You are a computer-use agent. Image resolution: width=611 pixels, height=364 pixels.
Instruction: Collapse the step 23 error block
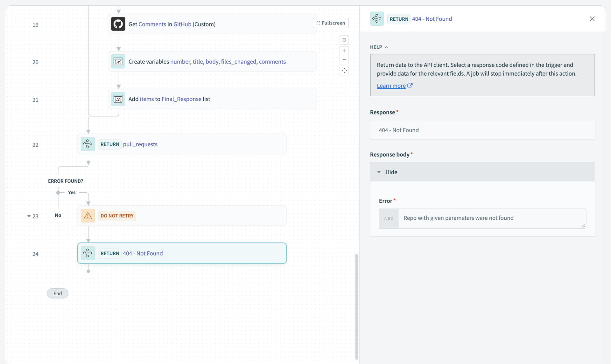pos(29,216)
